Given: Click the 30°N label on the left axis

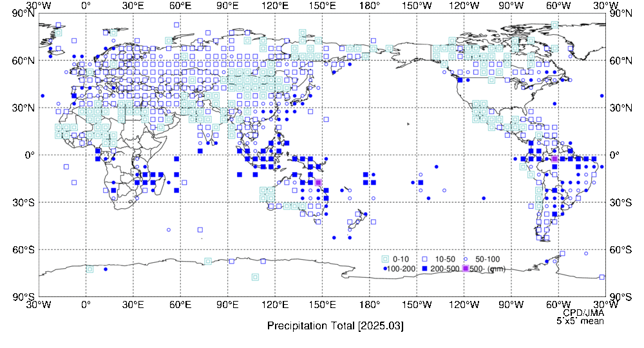Looking at the screenshot, I should pos(23,108).
